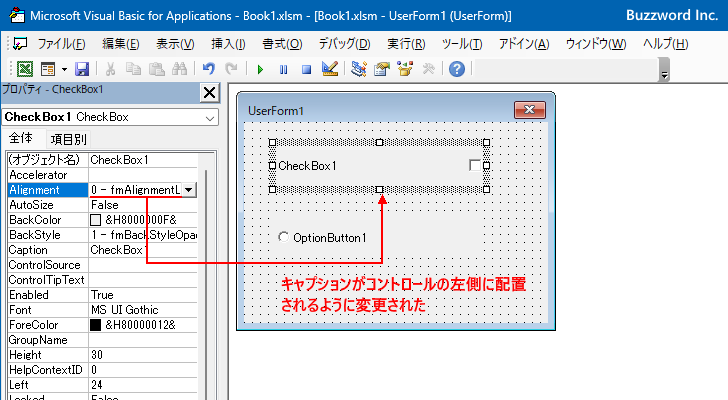This screenshot has height=400, width=728.
Task: Click the (オブジェクト名) value field
Action: [x=143, y=160]
